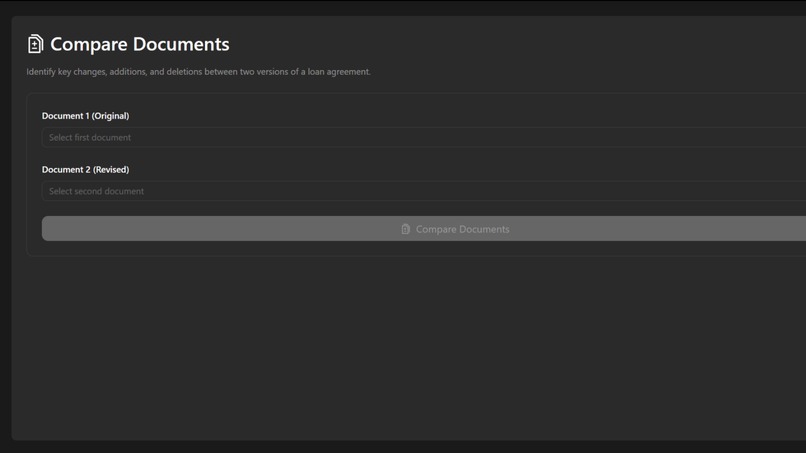Screen dimensions: 806x453
Task: Click the Compare Documents button
Action: point(424,229)
